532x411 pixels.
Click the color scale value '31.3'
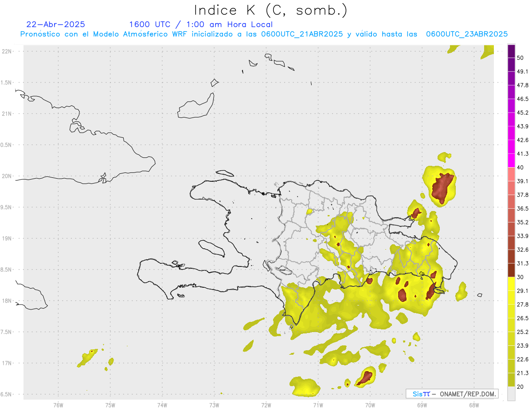coord(522,263)
